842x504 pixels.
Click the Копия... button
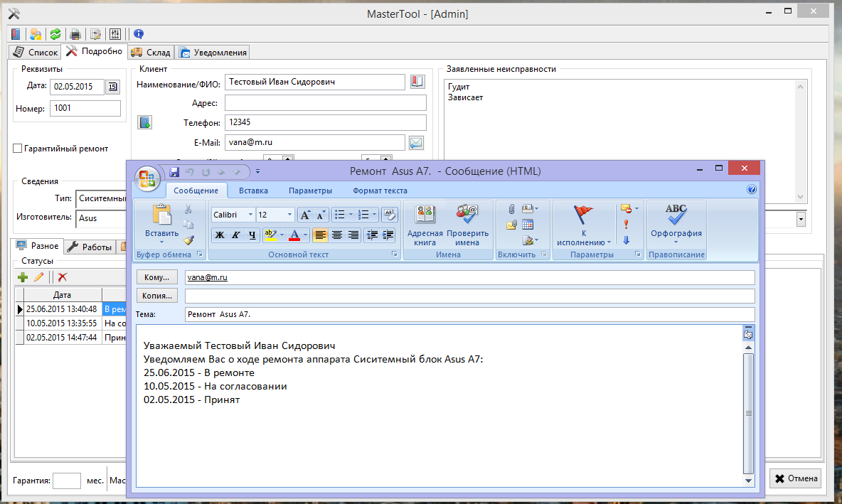[156, 296]
